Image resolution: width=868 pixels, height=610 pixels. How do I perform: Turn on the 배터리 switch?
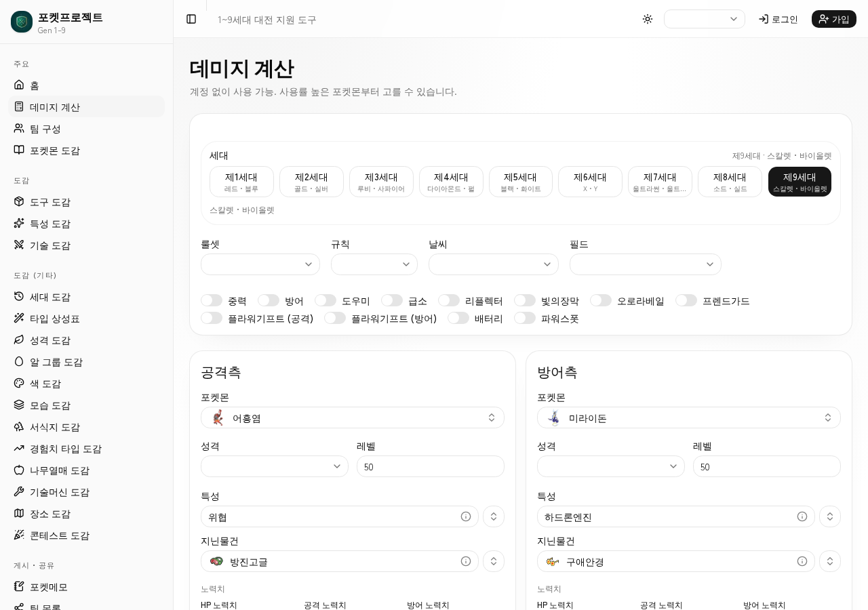tap(458, 318)
